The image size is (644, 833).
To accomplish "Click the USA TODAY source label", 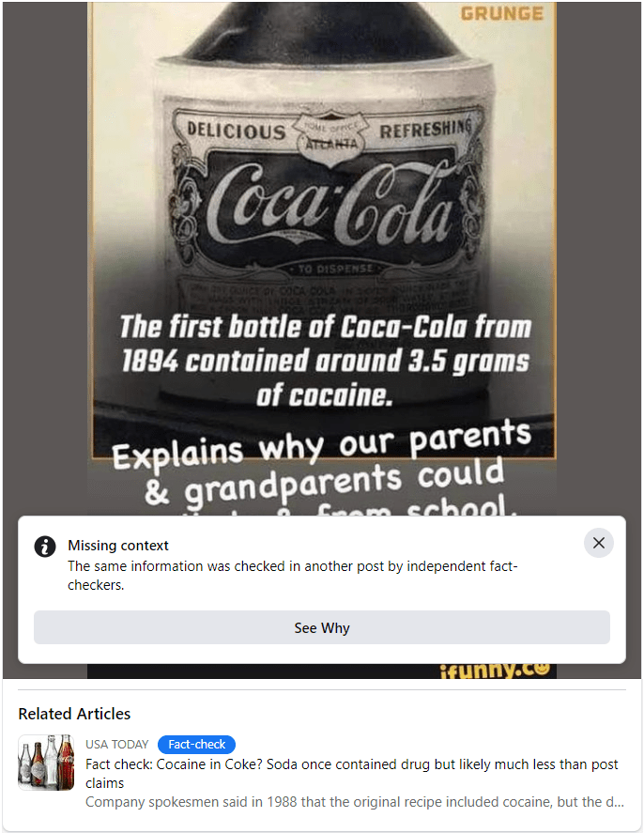I will (116, 745).
